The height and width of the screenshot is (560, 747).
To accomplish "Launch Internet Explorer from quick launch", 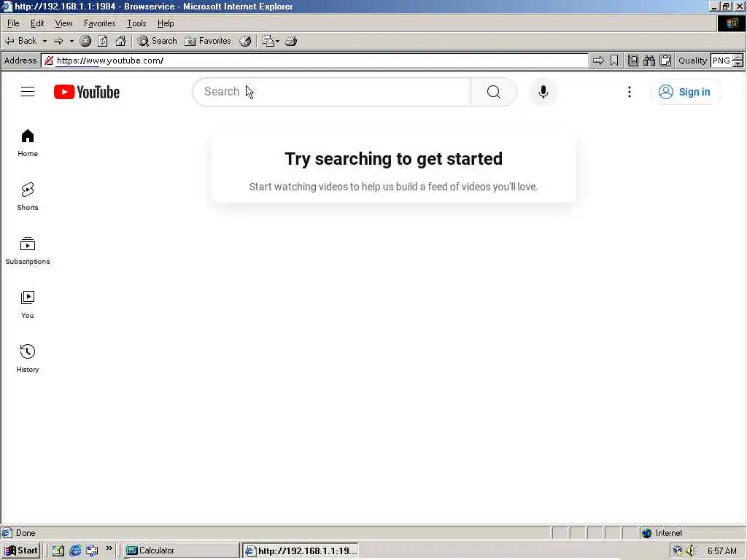I will (x=75, y=551).
